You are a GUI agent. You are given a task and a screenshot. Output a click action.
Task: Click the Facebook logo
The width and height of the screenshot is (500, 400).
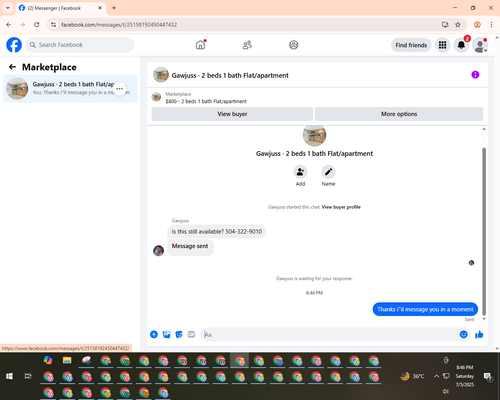14,45
